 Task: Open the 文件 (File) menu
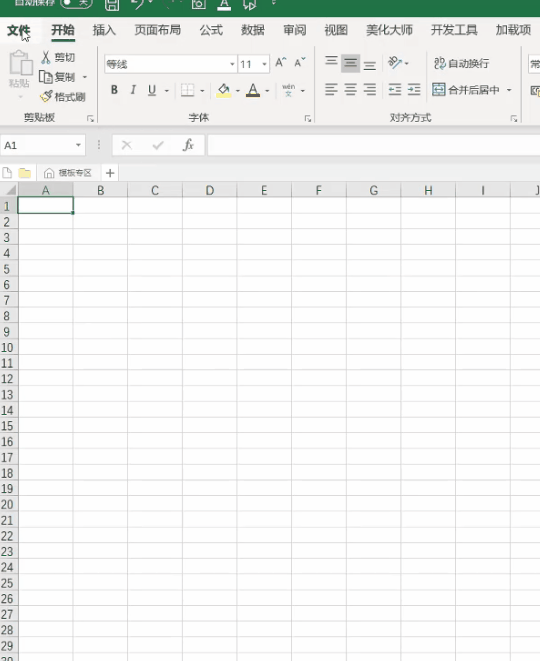19,30
